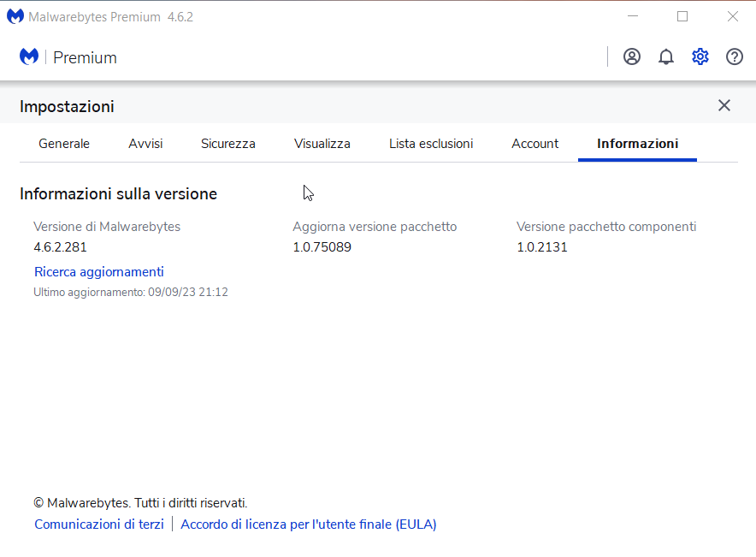The image size is (756, 557).
Task: Click component package version 1.0.2131
Action: (x=542, y=247)
